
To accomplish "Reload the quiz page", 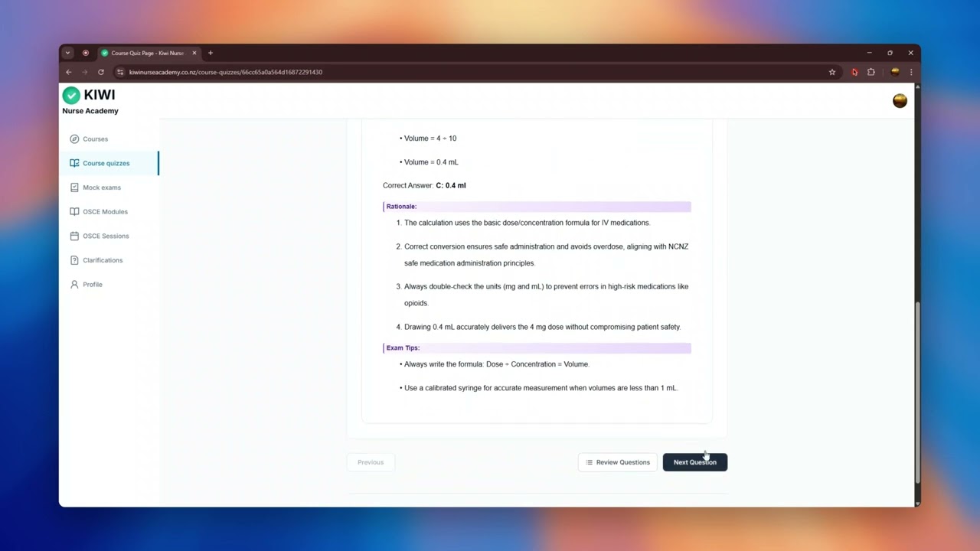I will pyautogui.click(x=100, y=72).
